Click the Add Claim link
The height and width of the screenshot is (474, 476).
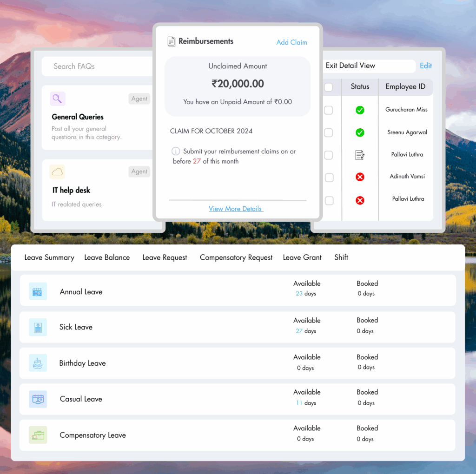point(291,42)
